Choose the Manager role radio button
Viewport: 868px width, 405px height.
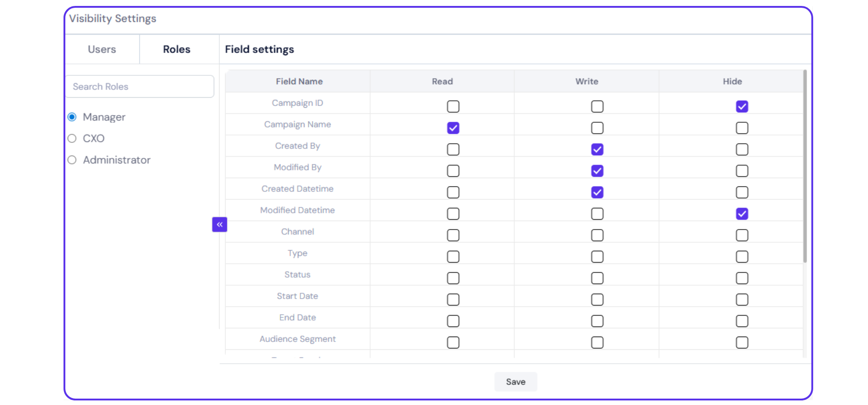[72, 117]
